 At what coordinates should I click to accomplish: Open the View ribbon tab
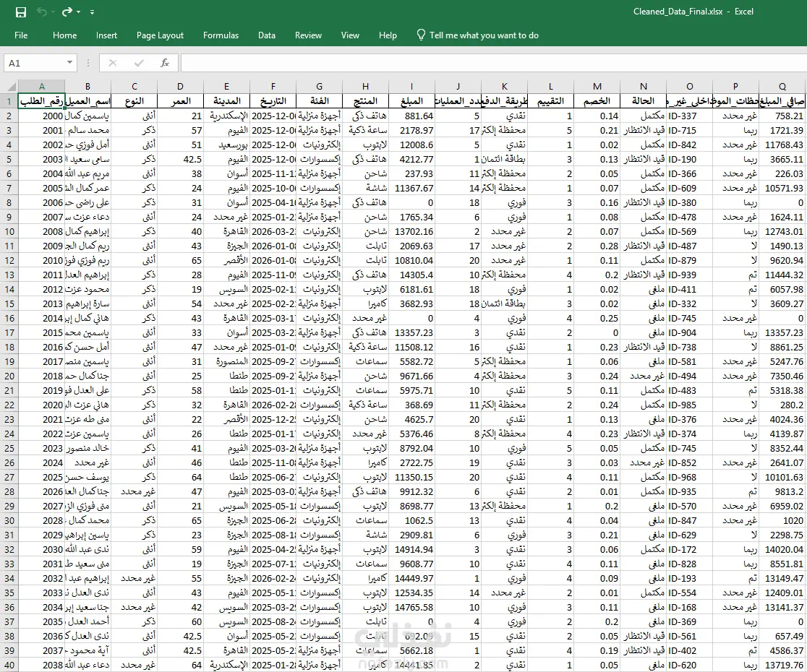pyautogui.click(x=350, y=35)
